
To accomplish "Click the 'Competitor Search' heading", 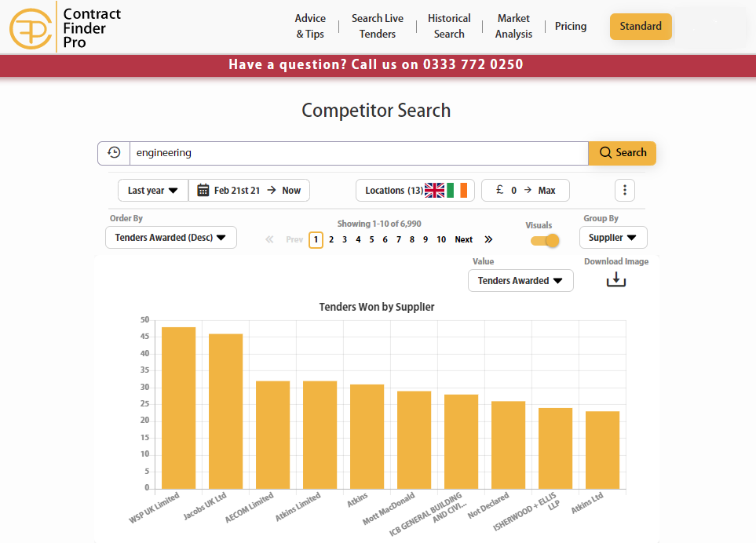I will (376, 111).
